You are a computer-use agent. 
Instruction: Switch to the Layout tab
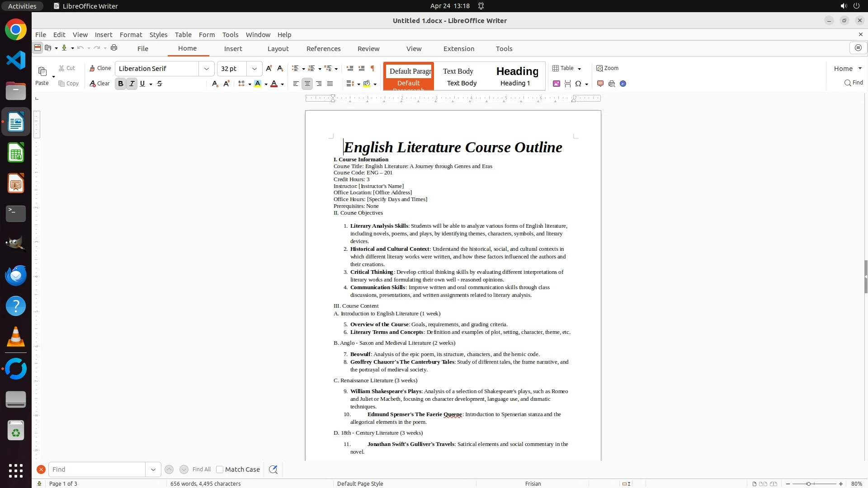point(278,49)
